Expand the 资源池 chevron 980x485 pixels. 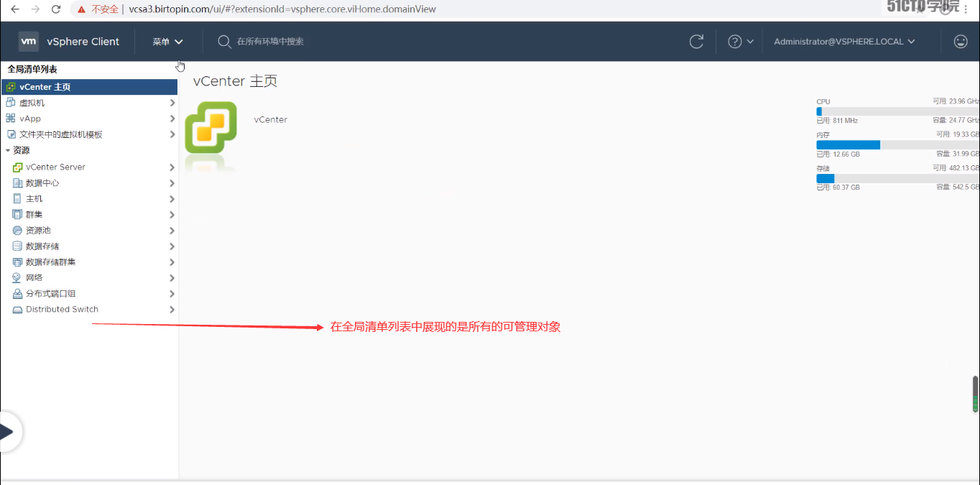pos(172,231)
